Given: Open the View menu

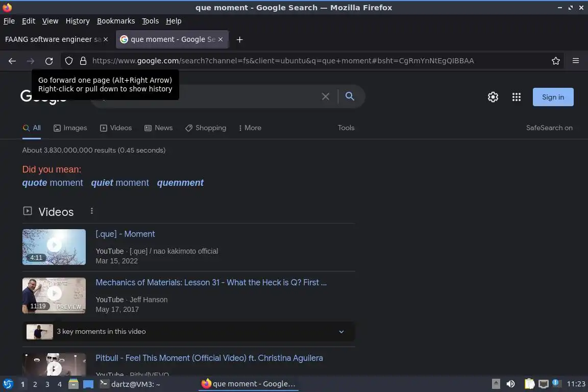Looking at the screenshot, I should pyautogui.click(x=50, y=21).
